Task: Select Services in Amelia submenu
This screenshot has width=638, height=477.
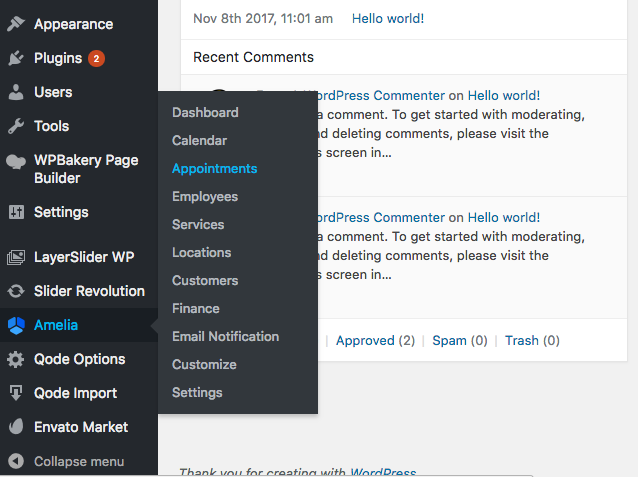Action: pyautogui.click(x=198, y=225)
